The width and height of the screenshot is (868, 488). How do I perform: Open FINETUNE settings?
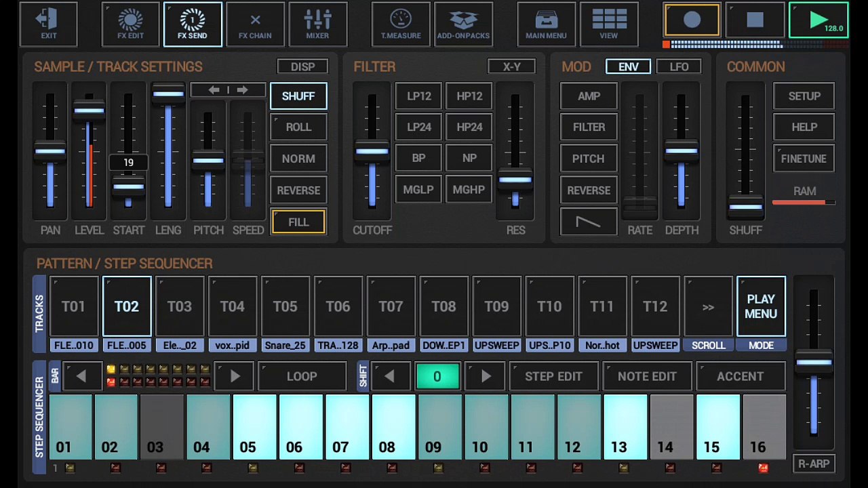tap(804, 159)
